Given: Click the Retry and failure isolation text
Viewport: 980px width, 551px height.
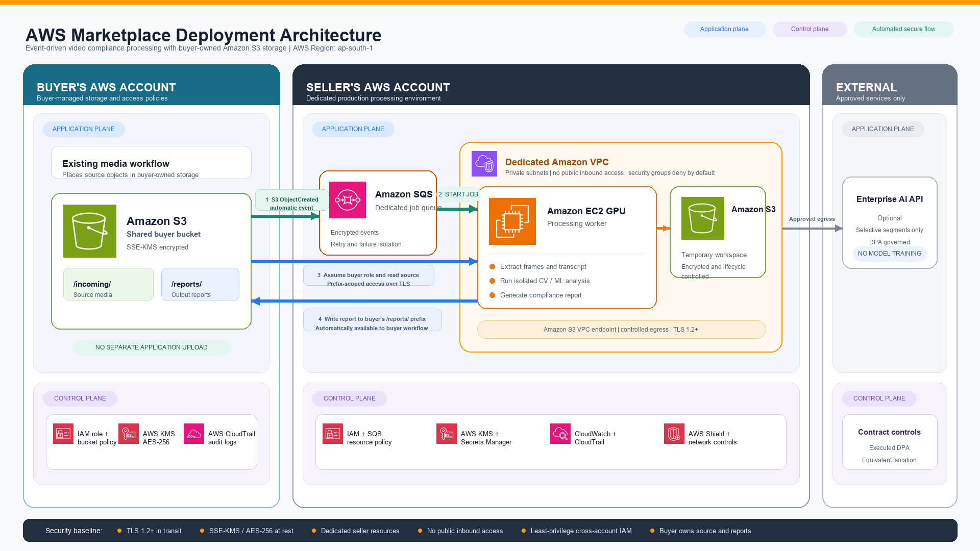Looking at the screenshot, I should [366, 244].
